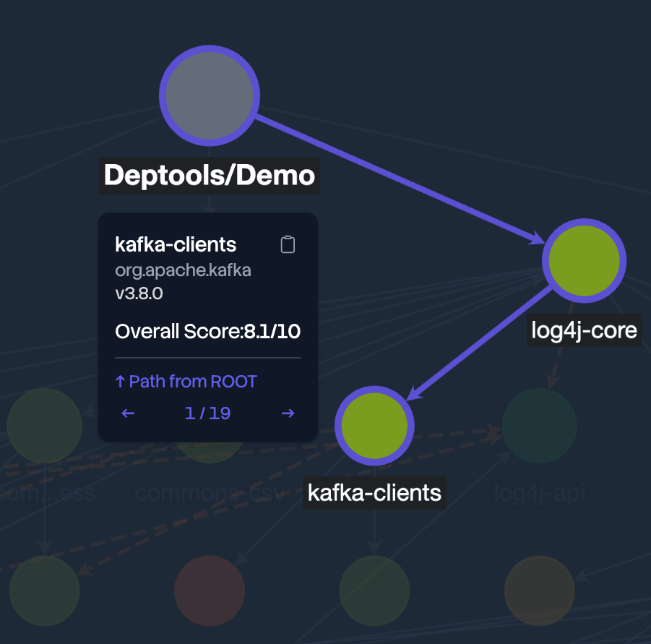Viewport: 651px width, 644px height.
Task: Select the log4j-core green node
Action: tap(584, 261)
